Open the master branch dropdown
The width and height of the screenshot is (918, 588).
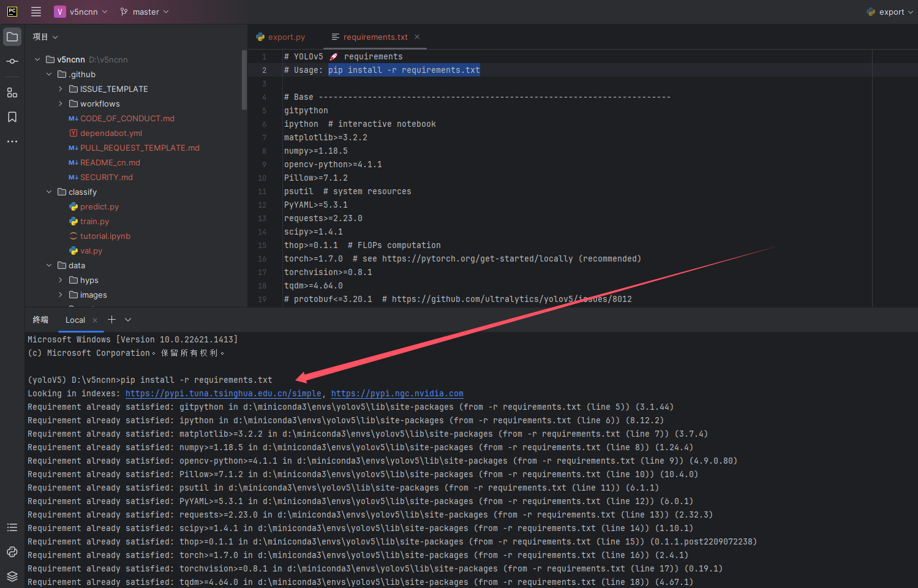(144, 11)
